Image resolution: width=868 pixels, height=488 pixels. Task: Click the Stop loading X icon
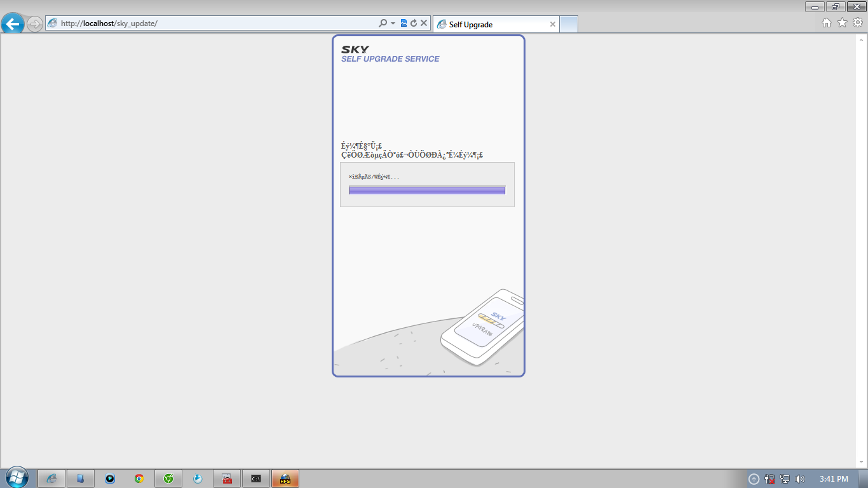pos(424,24)
